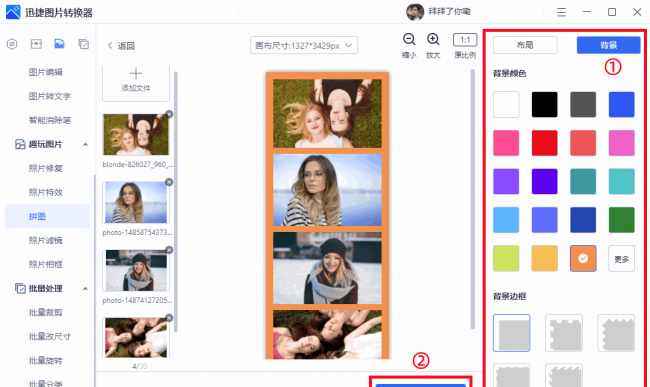
Task: Pick the periwinkle blue background swatch
Action: pyautogui.click(x=545, y=220)
